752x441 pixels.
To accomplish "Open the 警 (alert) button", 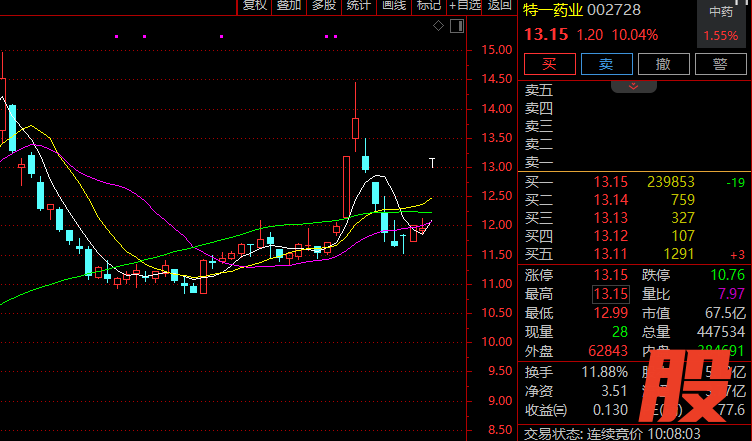I will (719, 64).
